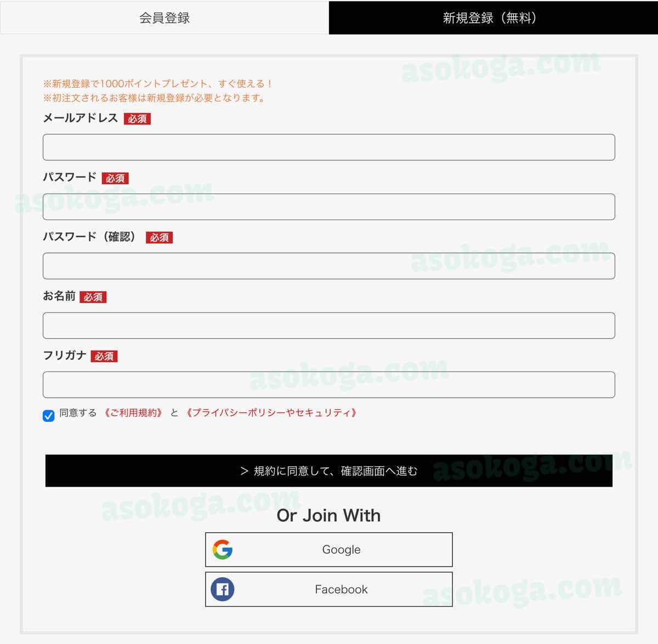The width and height of the screenshot is (658, 644).
Task: Join with the Google button
Action: (x=329, y=550)
